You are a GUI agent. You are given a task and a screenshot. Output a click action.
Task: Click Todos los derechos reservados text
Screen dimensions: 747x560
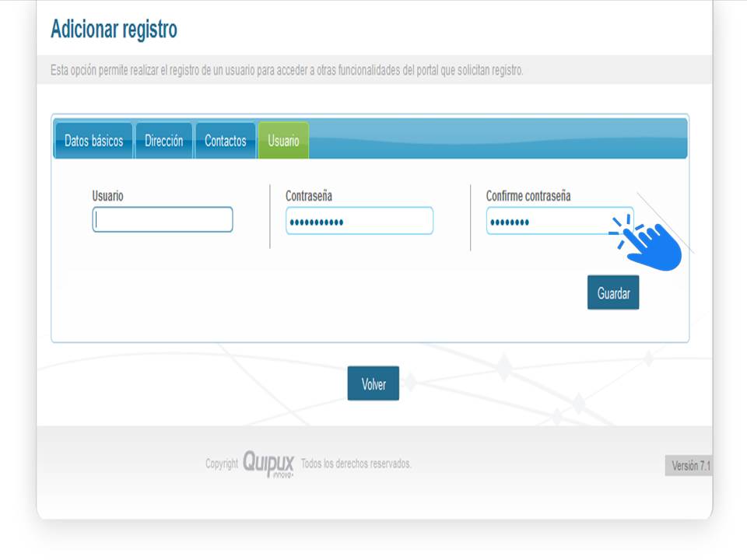(x=356, y=464)
